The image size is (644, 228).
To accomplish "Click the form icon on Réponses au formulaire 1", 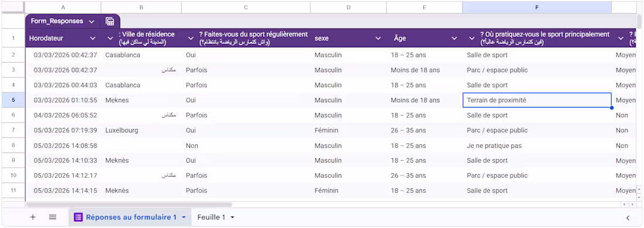I will (78, 217).
